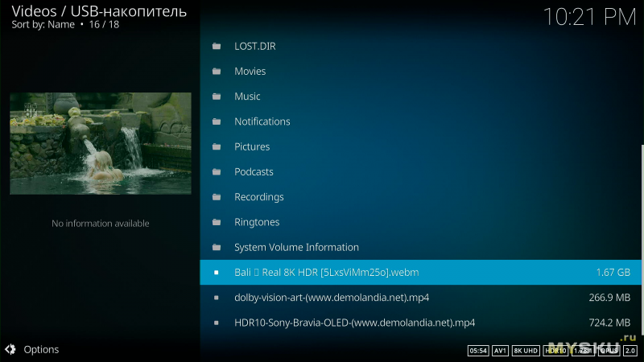This screenshot has height=362, width=644.
Task: Play the Bali Real 8K HDR webm video
Action: [326, 273]
